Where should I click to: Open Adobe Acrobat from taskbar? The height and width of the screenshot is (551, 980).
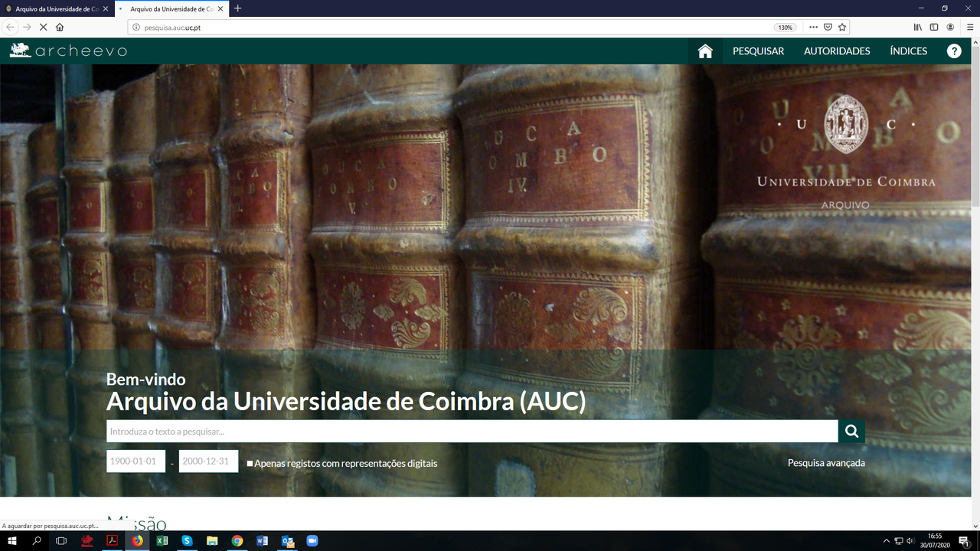[112, 541]
